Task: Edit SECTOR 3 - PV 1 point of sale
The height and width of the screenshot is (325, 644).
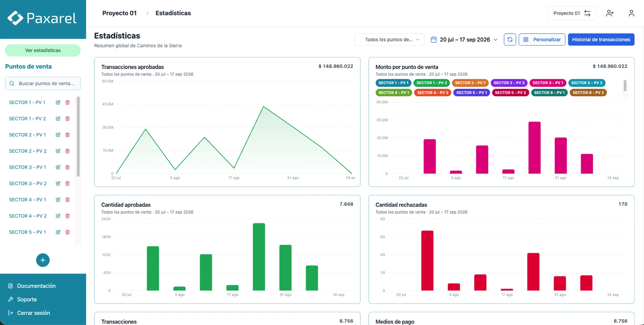Action: (x=58, y=167)
